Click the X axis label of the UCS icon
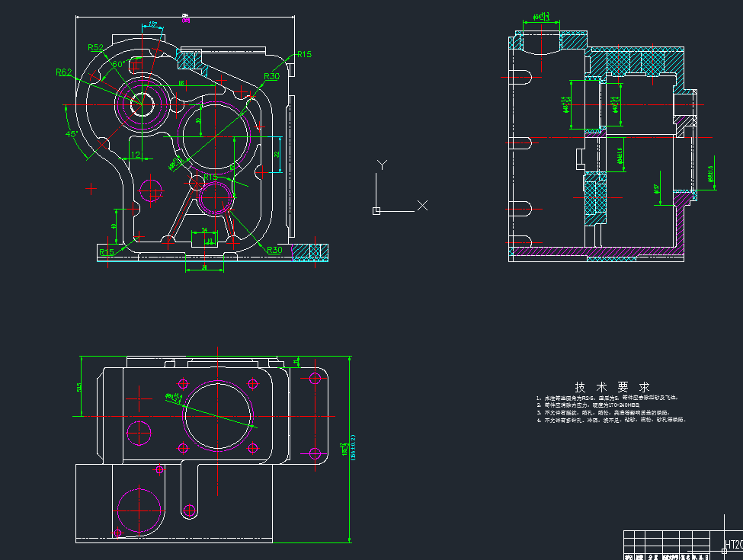Viewport: 743px width, 560px height. pos(422,205)
